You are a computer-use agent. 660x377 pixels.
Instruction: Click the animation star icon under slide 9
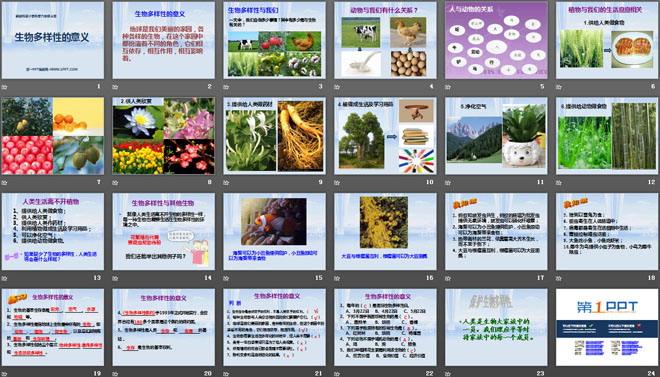pyautogui.click(x=226, y=183)
